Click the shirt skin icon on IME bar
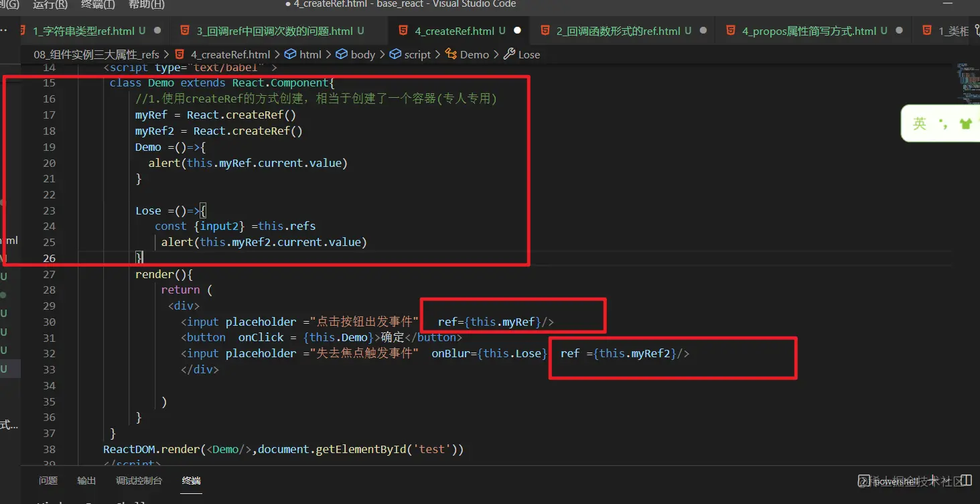Image resolution: width=980 pixels, height=504 pixels. [965, 124]
